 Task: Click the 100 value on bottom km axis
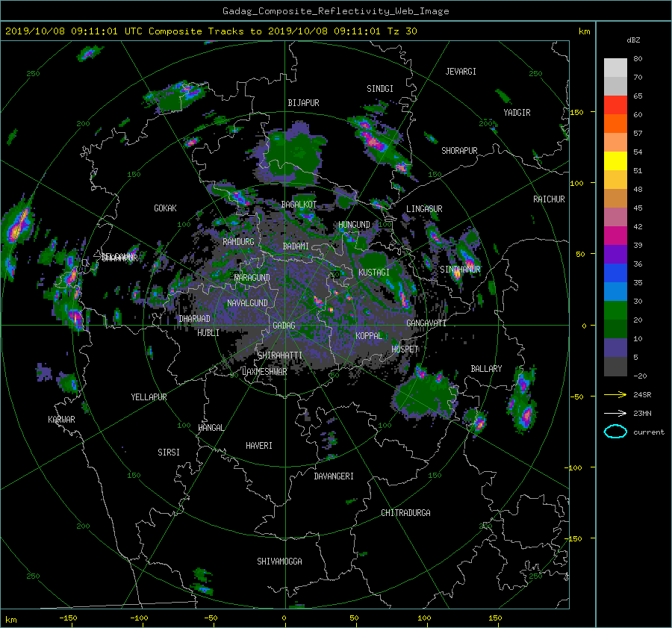(x=424, y=618)
